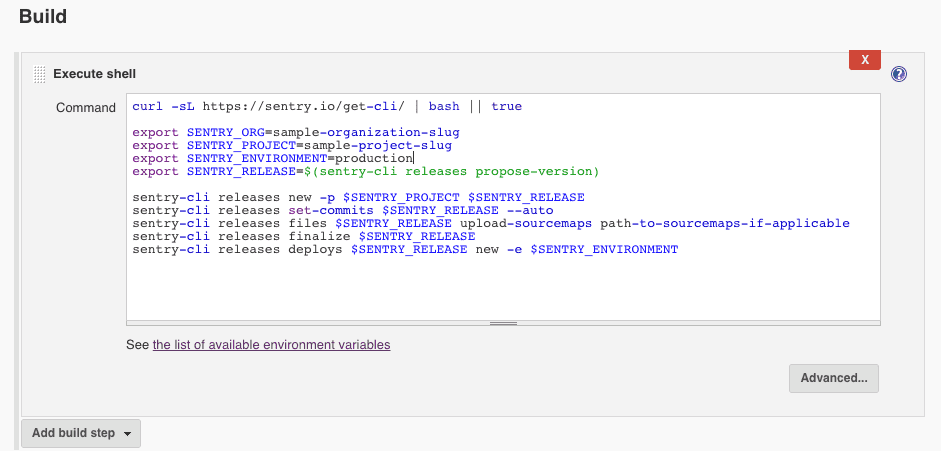The width and height of the screenshot is (941, 451).
Task: Click the Build section heading
Action: (43, 17)
